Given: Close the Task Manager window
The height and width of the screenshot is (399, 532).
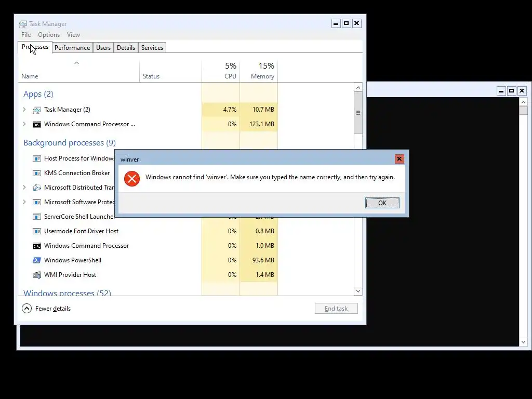Looking at the screenshot, I should coord(356,23).
